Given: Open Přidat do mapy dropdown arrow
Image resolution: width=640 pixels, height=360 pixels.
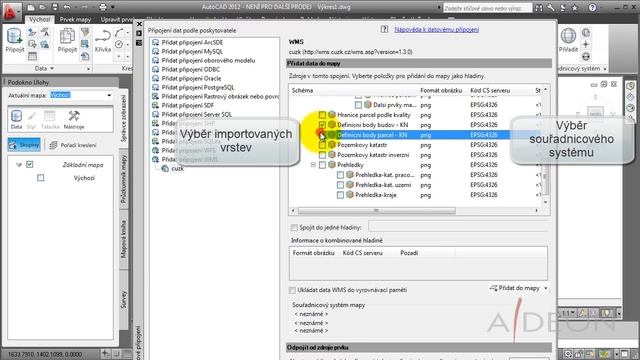Looking at the screenshot, I should (x=546, y=288).
